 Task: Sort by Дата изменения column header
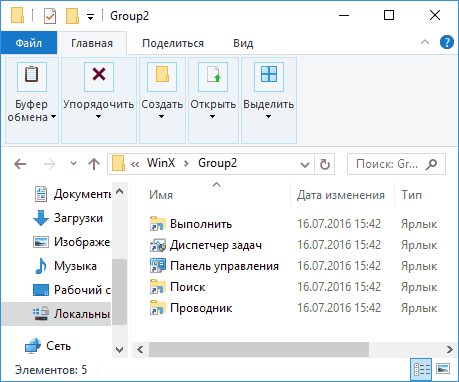tap(341, 195)
